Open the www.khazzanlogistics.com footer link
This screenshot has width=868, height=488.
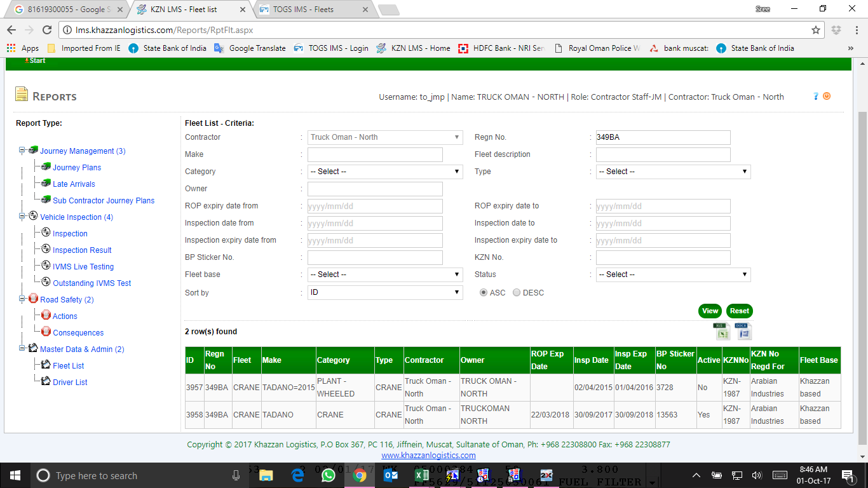click(x=428, y=455)
